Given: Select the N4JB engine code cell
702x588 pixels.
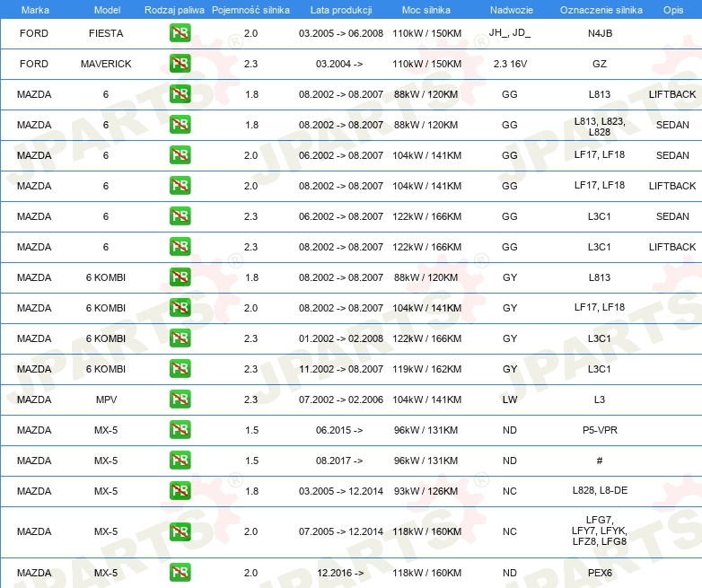Looking at the screenshot, I should pos(600,33).
